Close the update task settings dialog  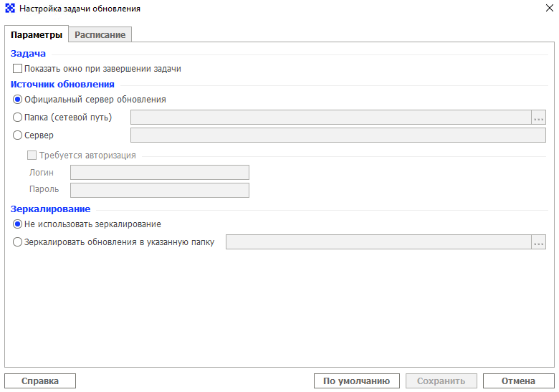click(550, 8)
